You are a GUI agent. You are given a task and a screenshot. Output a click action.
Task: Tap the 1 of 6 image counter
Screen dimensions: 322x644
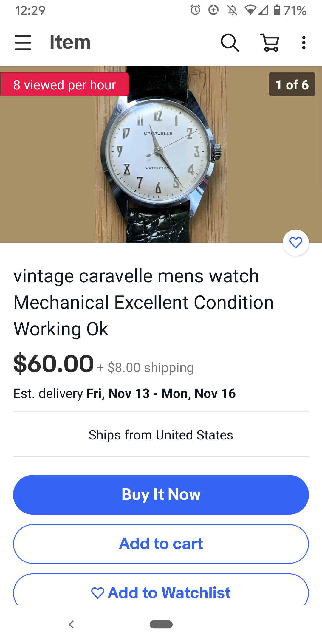point(292,84)
